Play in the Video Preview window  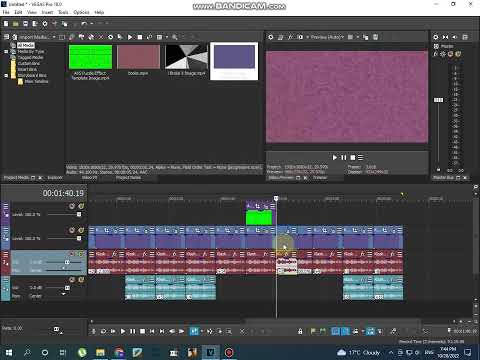(x=334, y=157)
